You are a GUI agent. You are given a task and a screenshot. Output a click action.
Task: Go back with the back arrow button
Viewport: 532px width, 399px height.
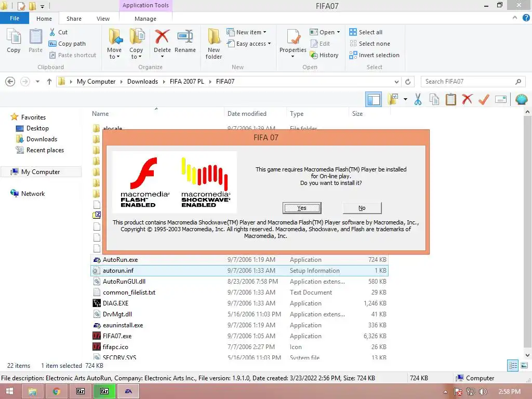click(x=10, y=82)
